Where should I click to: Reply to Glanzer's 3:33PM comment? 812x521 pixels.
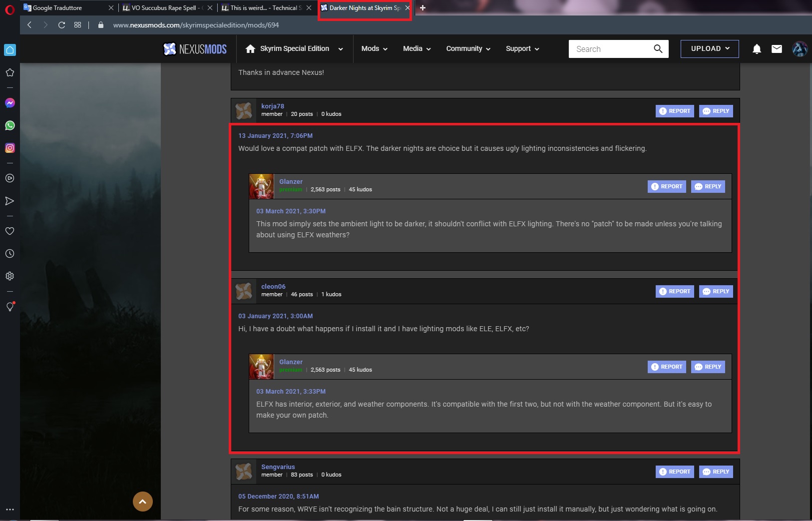[x=708, y=367]
